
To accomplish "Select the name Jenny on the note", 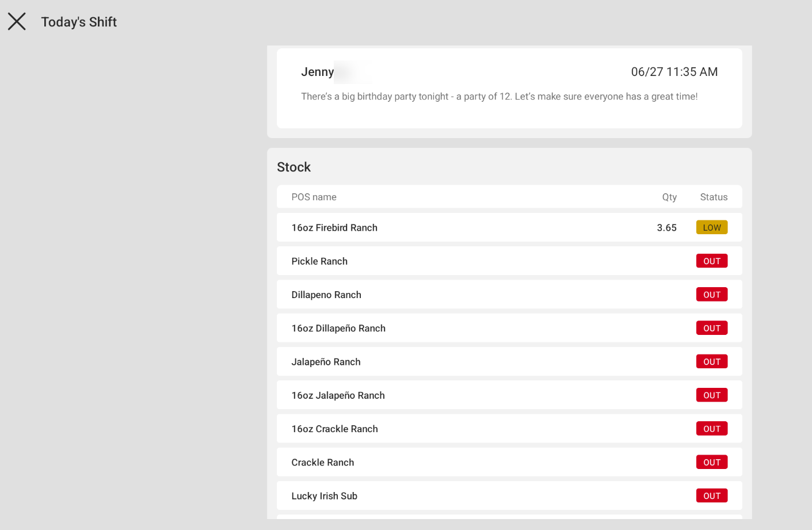I will point(317,72).
